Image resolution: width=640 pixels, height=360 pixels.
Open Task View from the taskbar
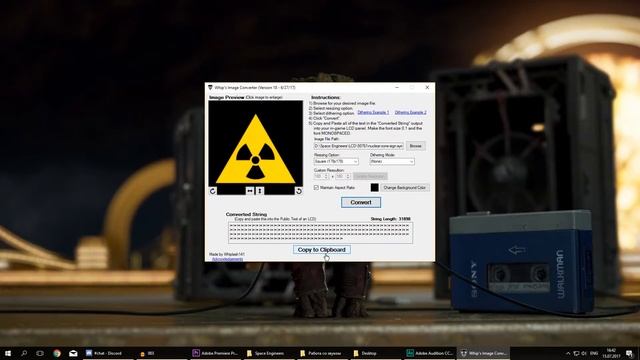(x=40, y=353)
